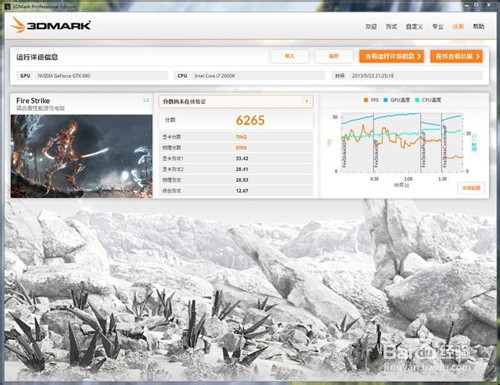500x385 pixels.
Task: Open the 自定义 (Custom) tab
Action: pyautogui.click(x=414, y=26)
